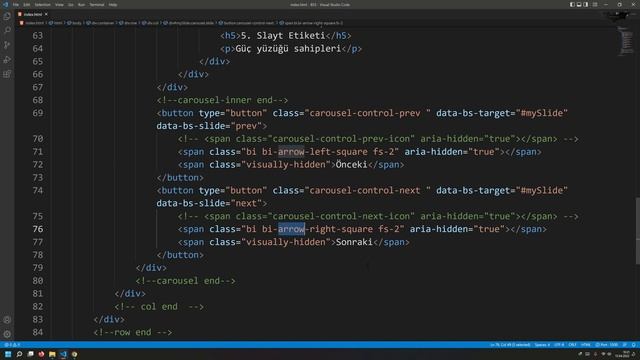Open notifications bell in status bar
640x360 pixels.
coord(633,345)
